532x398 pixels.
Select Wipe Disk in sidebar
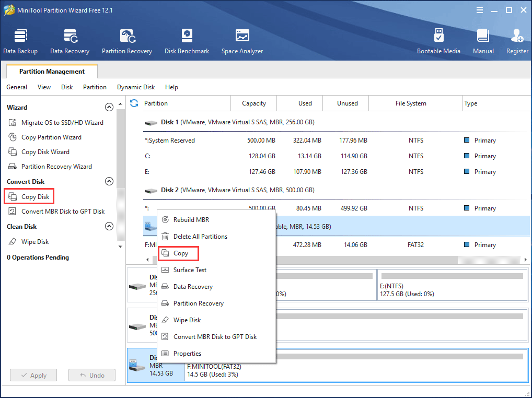click(29, 241)
